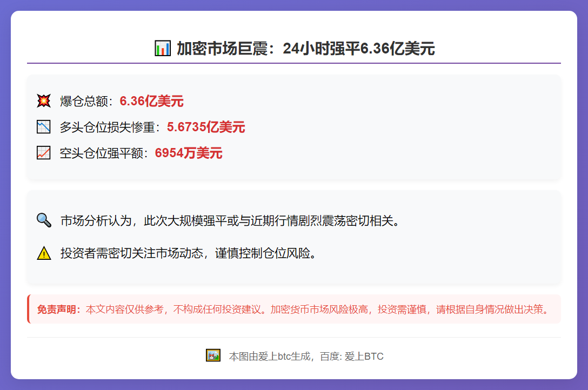Click the purple divider under the title
This screenshot has height=390, width=588.
[x=294, y=64]
